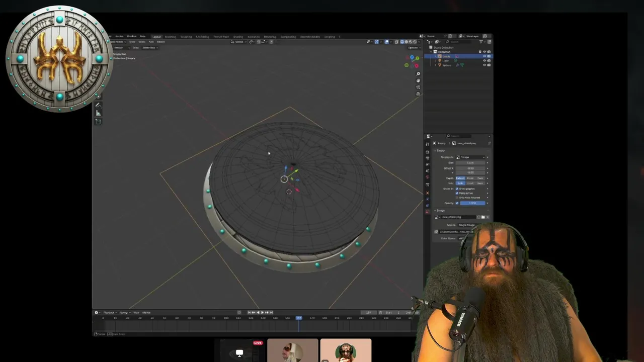Hide Empty object using eye icon
Image resolution: width=644 pixels, height=362 pixels.
click(x=485, y=56)
